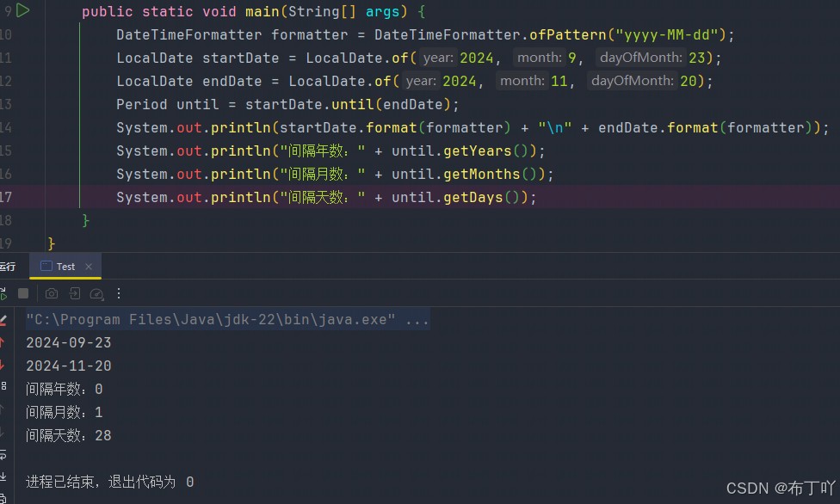
Task: Click the scroll-to-end console icon
Action: pos(3,476)
